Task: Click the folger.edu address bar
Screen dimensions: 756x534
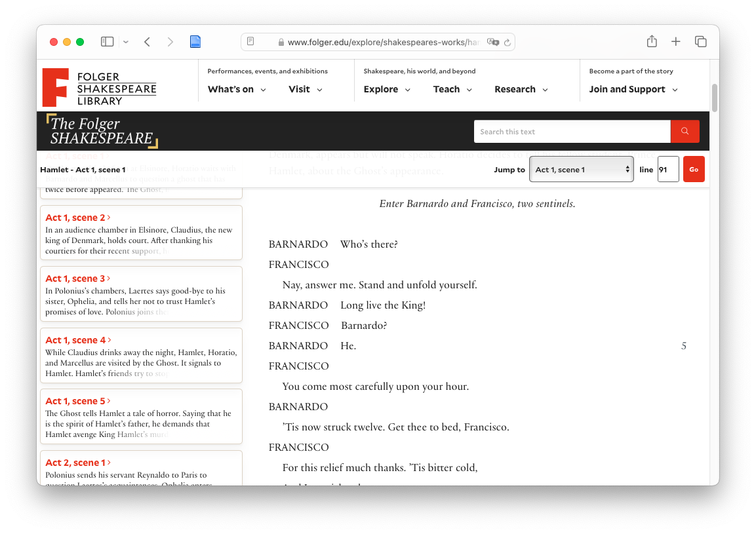Action: click(378, 42)
